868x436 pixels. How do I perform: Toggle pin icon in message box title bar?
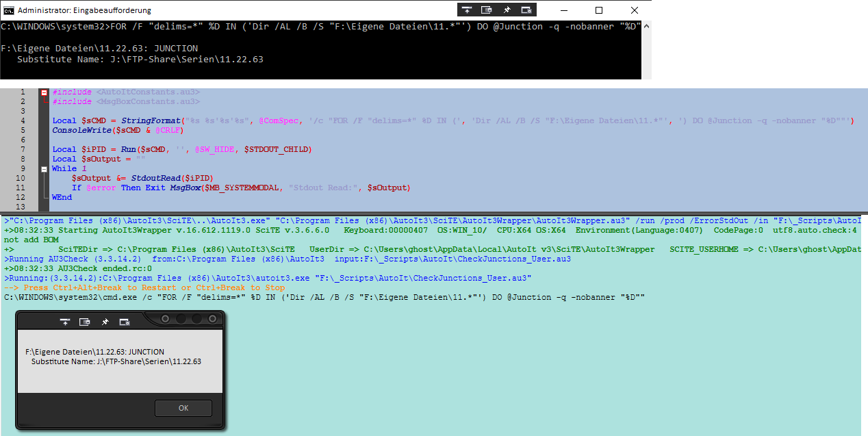point(105,321)
